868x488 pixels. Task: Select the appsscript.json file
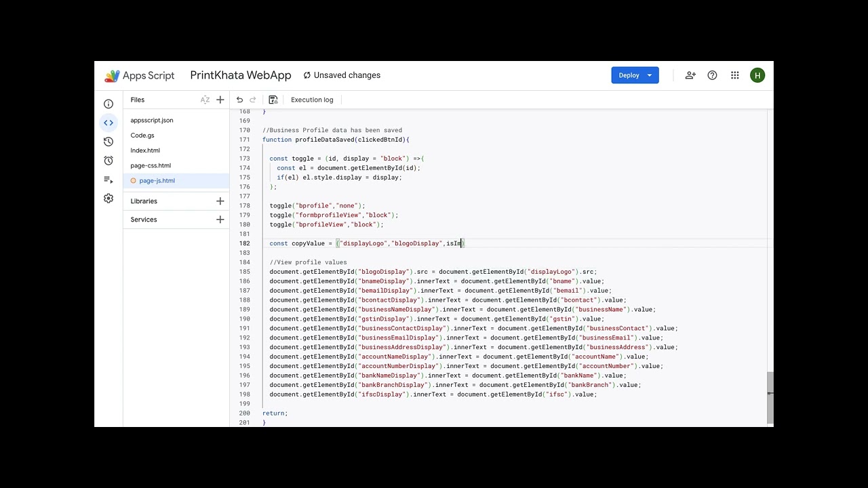152,121
